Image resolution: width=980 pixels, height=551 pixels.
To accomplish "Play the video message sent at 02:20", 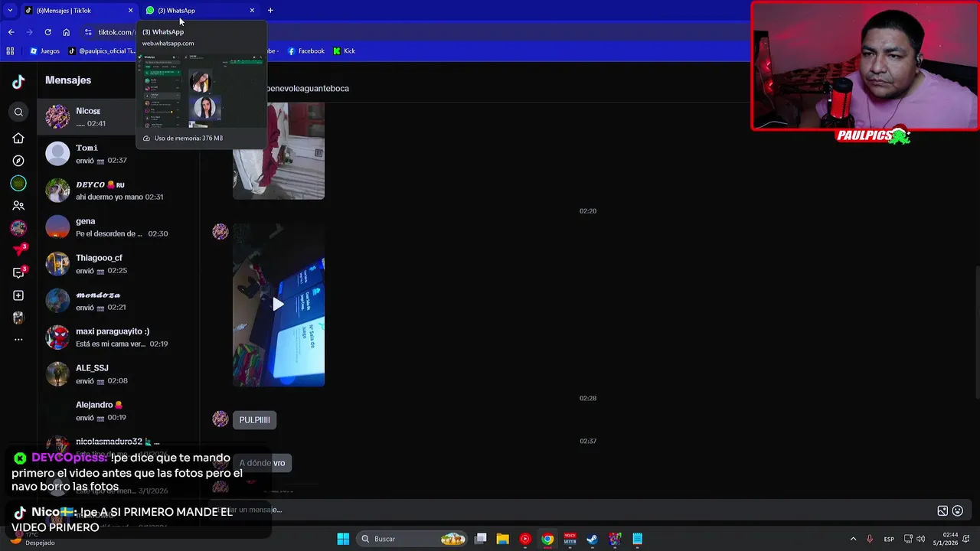I will pyautogui.click(x=279, y=305).
